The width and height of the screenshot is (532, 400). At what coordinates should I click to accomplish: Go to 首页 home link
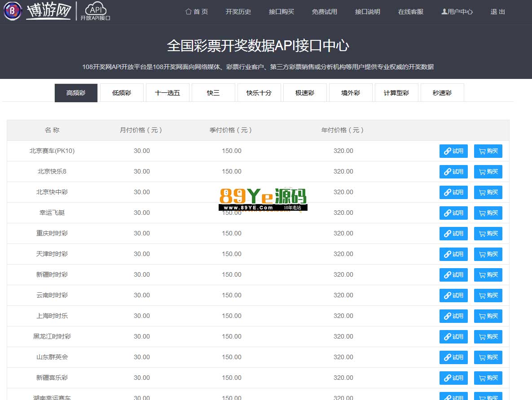click(197, 12)
